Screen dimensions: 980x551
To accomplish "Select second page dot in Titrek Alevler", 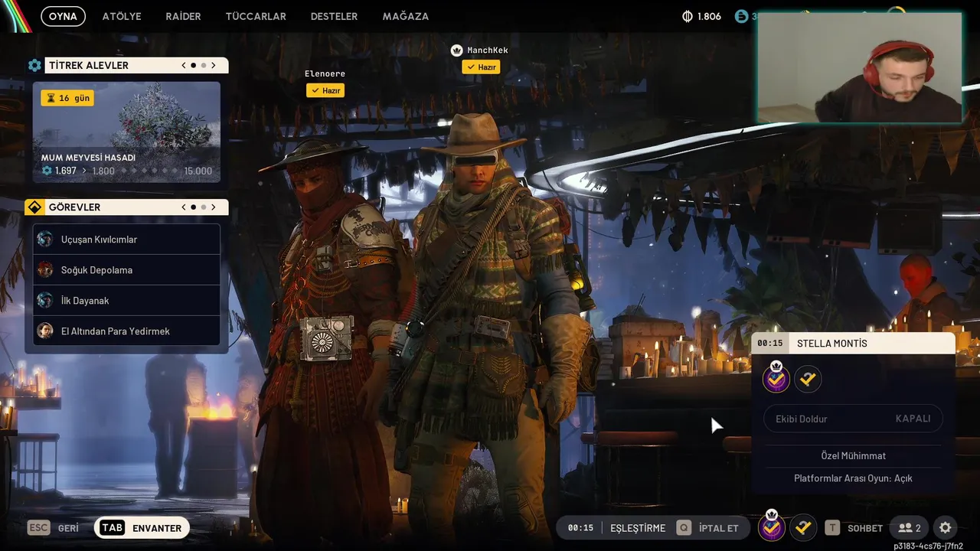I will pyautogui.click(x=204, y=66).
